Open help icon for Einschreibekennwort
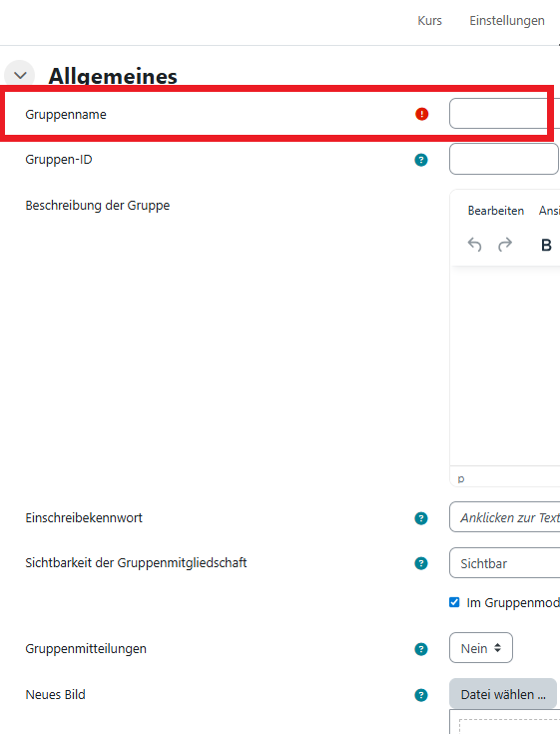 pyautogui.click(x=421, y=518)
